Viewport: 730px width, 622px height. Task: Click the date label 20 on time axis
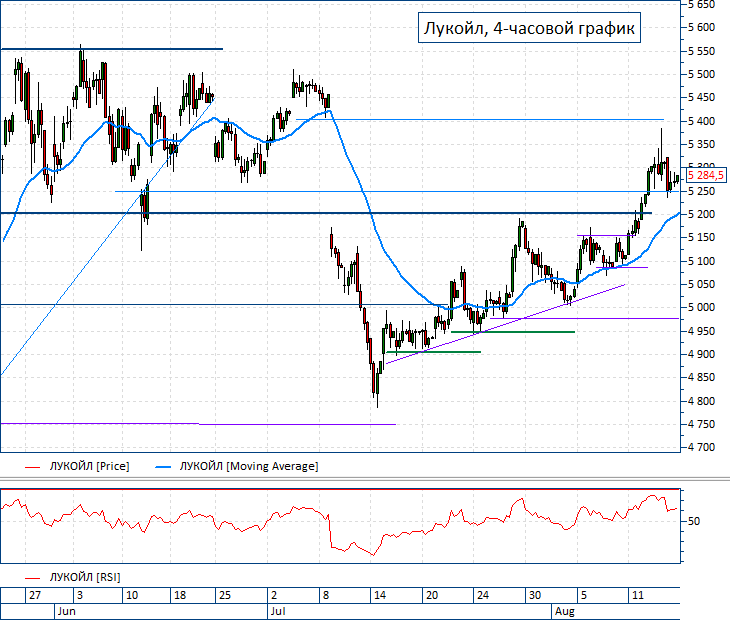tap(432, 595)
